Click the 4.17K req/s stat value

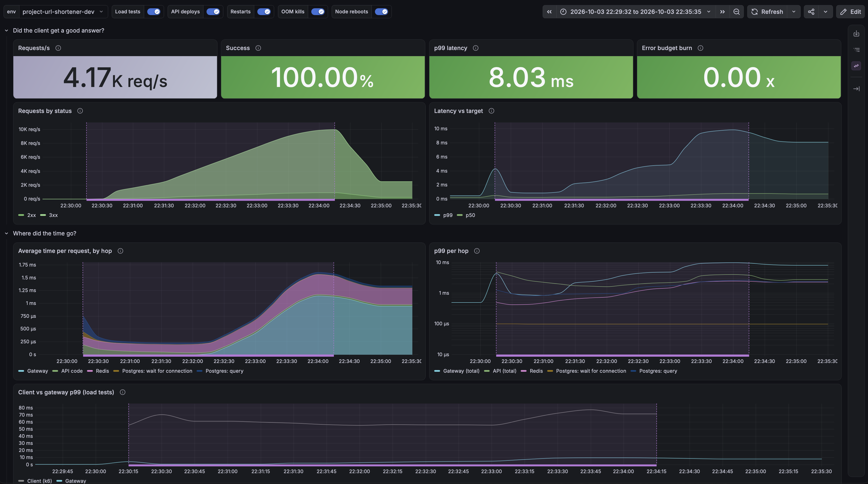coord(115,78)
